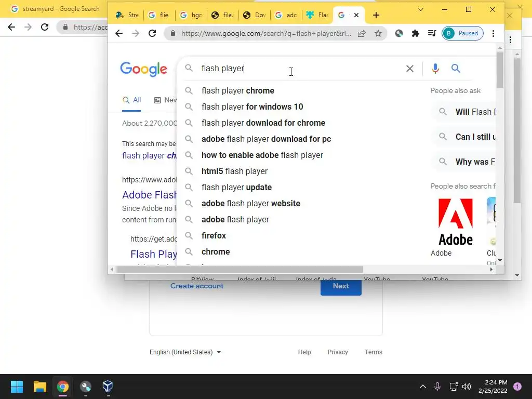532x399 pixels.
Task: Click the globe extension icon in toolbar
Action: [x=398, y=33]
